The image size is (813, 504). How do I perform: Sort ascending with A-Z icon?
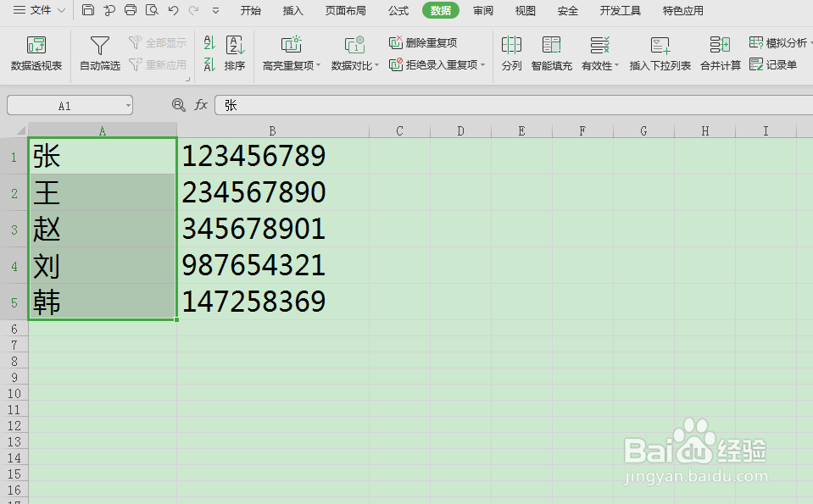coord(209,42)
